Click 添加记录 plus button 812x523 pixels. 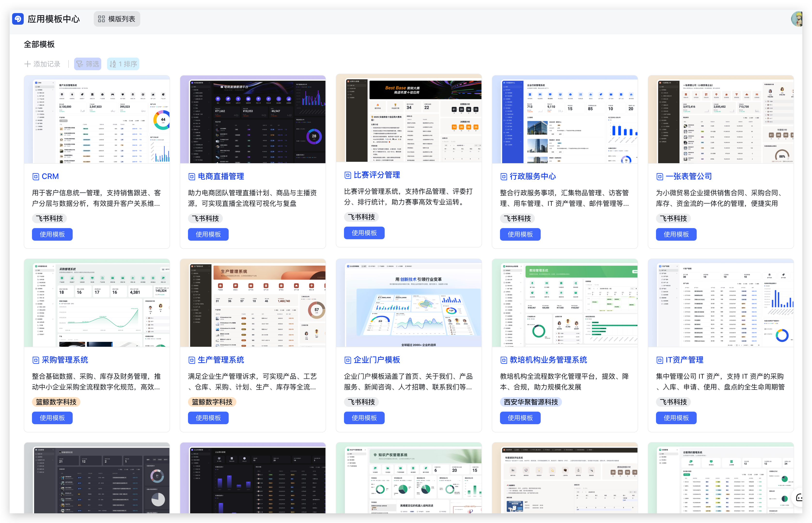point(42,64)
